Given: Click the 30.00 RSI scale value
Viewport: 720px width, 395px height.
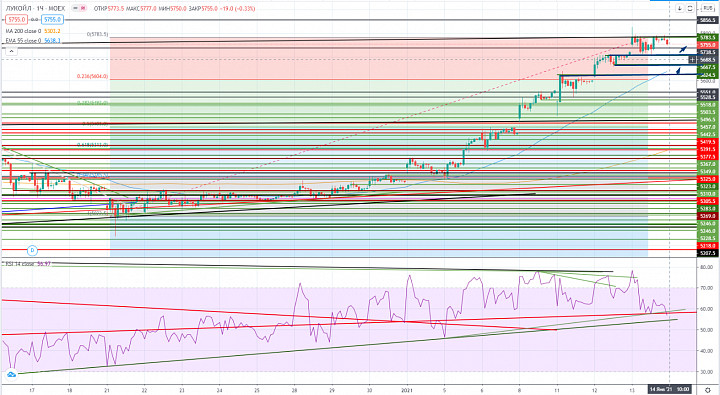Looking at the screenshot, I should [x=706, y=372].
